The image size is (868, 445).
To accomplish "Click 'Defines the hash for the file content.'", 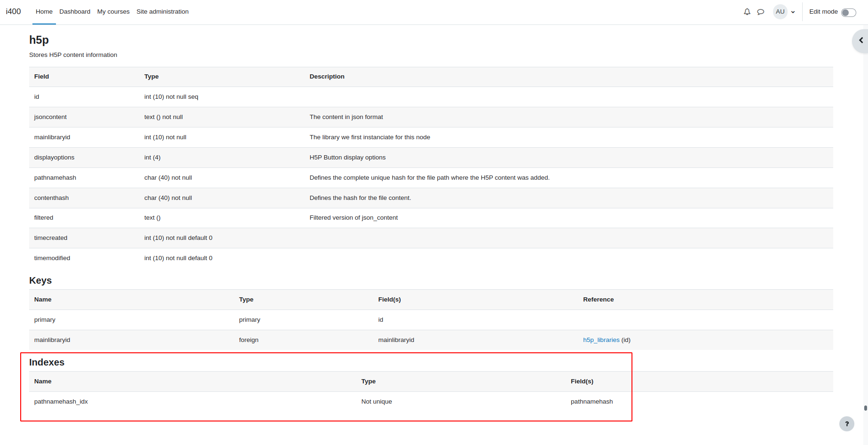I will [x=360, y=198].
